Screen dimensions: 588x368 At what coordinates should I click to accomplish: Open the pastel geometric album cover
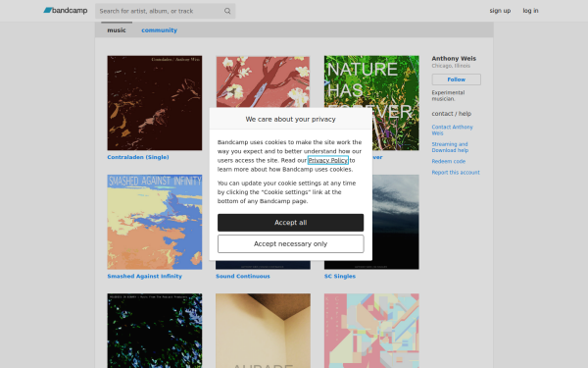click(x=371, y=331)
